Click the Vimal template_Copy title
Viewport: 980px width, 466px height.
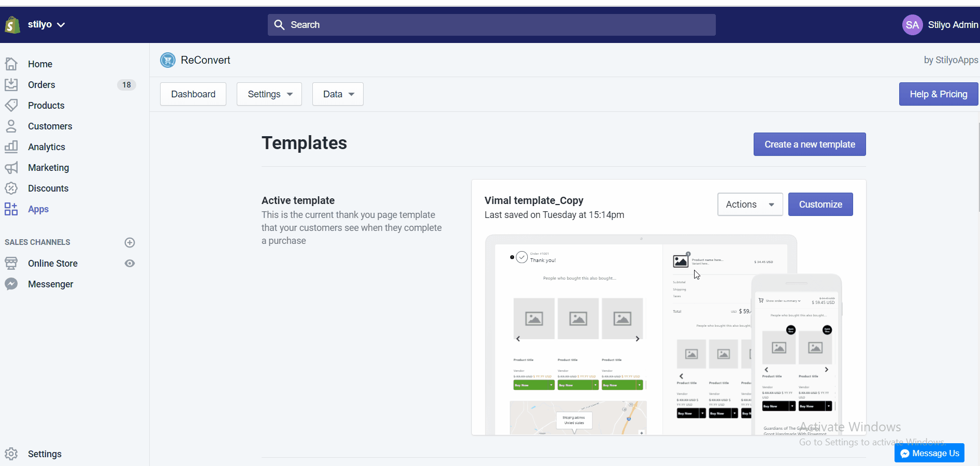(534, 200)
